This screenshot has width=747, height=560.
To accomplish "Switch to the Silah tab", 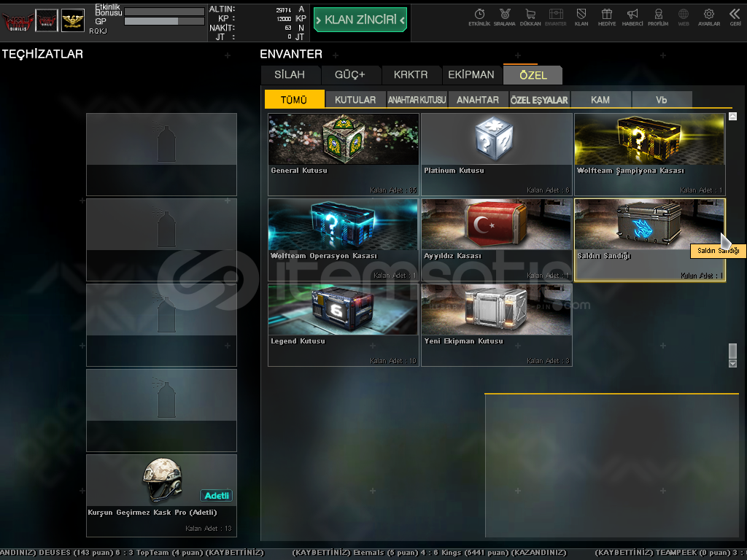I will click(x=290, y=75).
